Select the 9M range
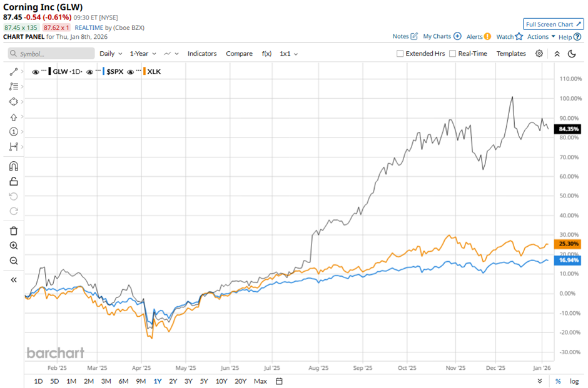Screen dimensions: 588x388 [x=141, y=381]
